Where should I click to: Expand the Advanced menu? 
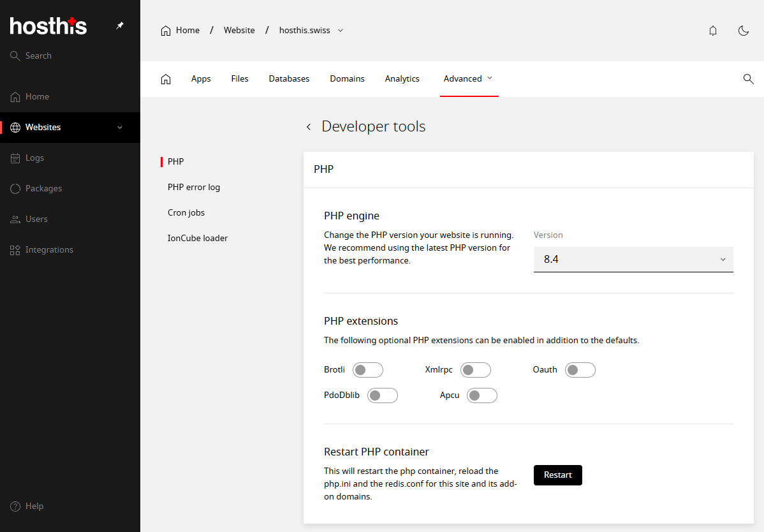coord(469,78)
